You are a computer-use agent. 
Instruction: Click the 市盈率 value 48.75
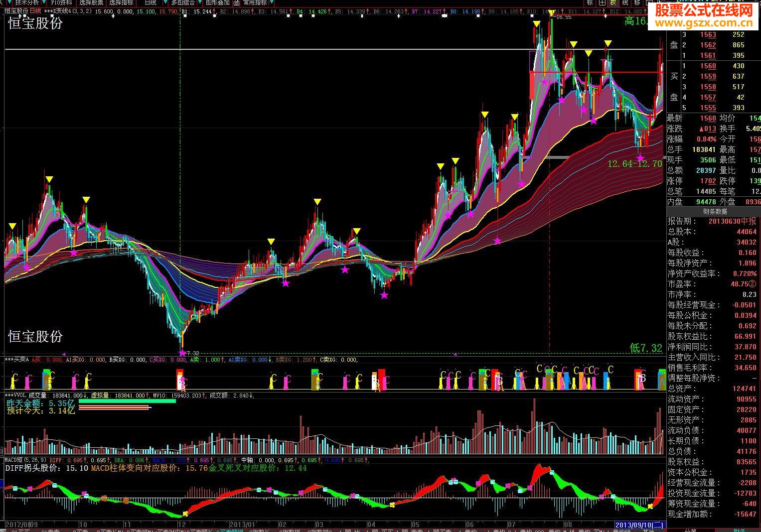pyautogui.click(x=740, y=284)
